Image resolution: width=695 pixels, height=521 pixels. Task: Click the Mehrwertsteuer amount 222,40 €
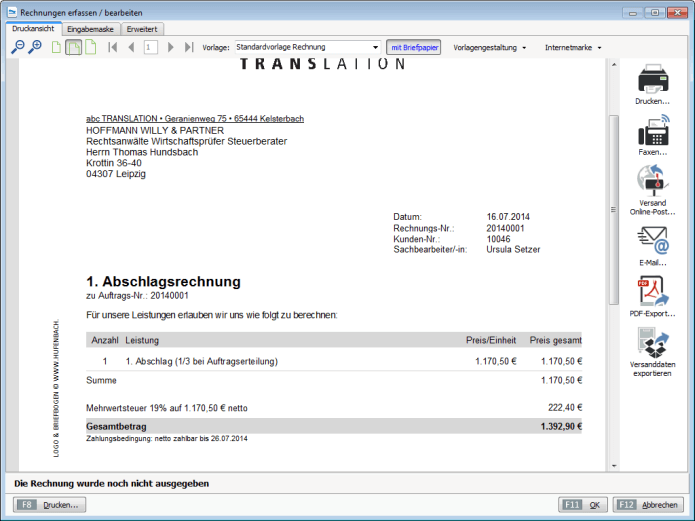(565, 407)
